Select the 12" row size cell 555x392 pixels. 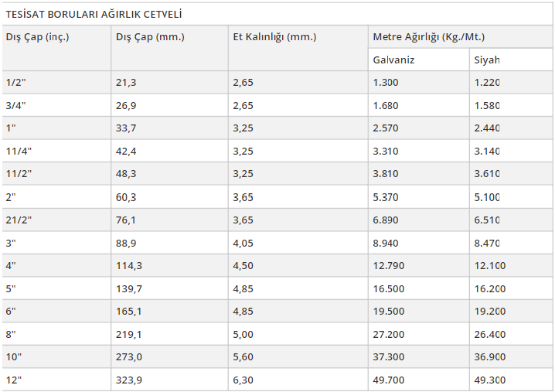click(x=56, y=380)
